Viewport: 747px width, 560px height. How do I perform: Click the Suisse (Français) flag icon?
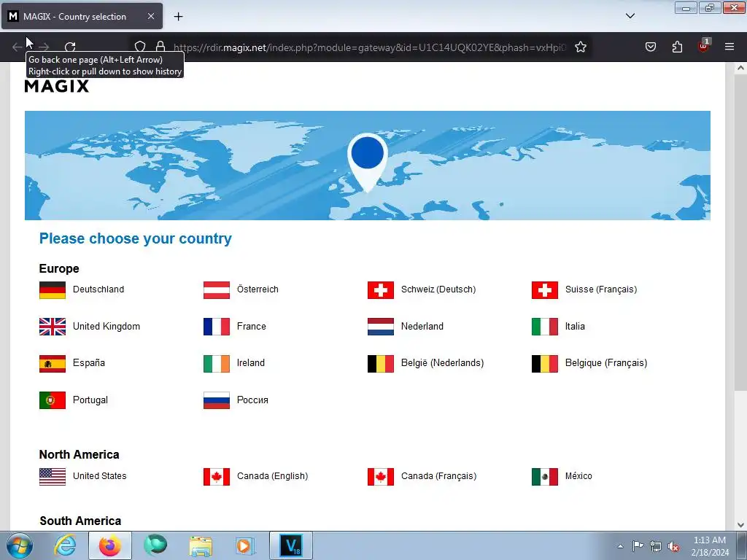point(544,290)
